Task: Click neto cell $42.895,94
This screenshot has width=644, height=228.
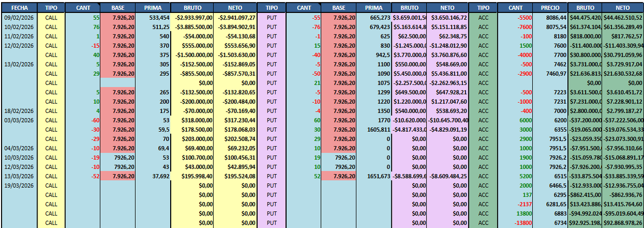Action: pos(235,167)
